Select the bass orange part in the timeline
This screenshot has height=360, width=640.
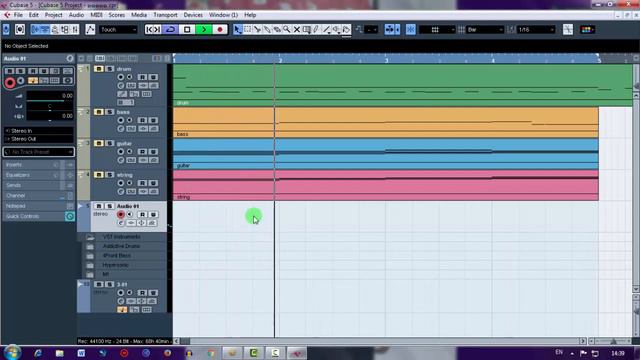pyautogui.click(x=386, y=122)
